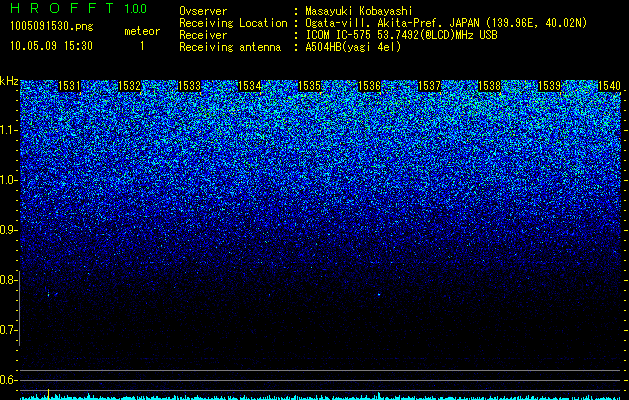Click the 0.9 kHz axis label
The width and height of the screenshot is (629, 400).
(x=8, y=230)
